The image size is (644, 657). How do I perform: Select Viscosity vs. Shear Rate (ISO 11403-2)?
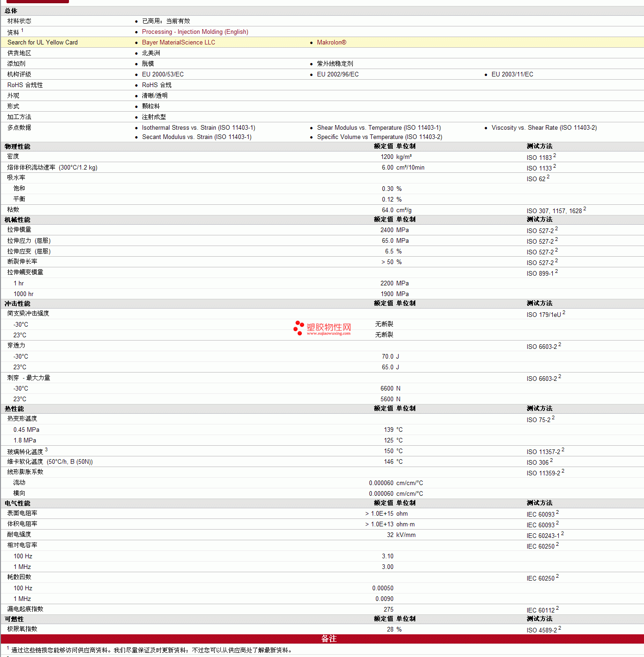tap(544, 127)
